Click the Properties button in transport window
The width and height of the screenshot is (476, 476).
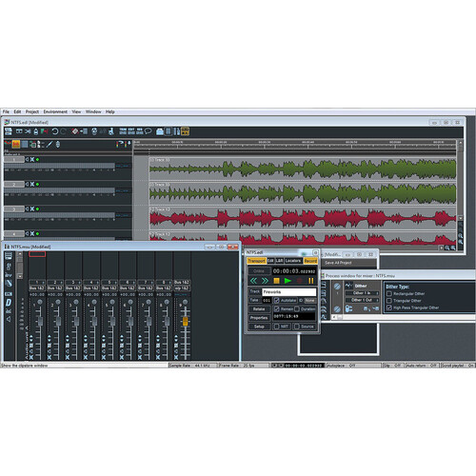point(259,318)
